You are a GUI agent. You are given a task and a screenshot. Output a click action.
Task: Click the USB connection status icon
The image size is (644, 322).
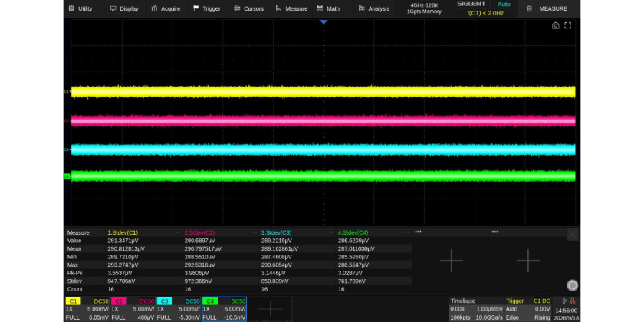coord(564,301)
